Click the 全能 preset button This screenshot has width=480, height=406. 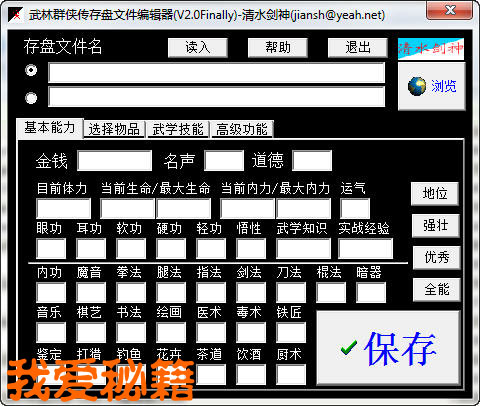coord(437,290)
